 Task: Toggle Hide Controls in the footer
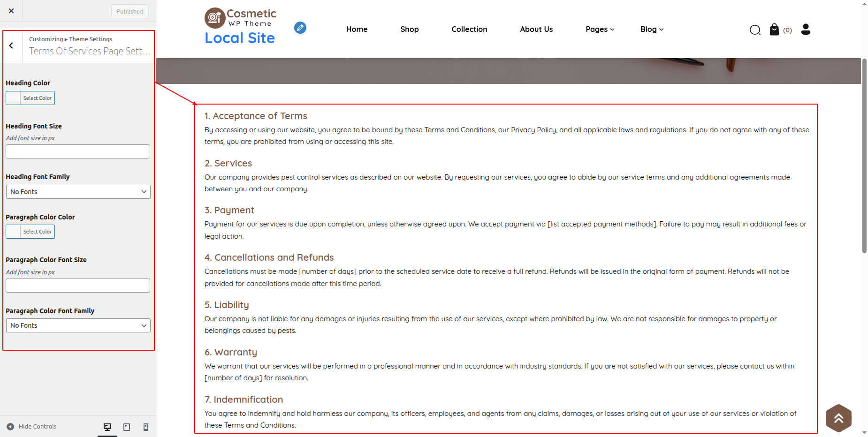[32, 427]
